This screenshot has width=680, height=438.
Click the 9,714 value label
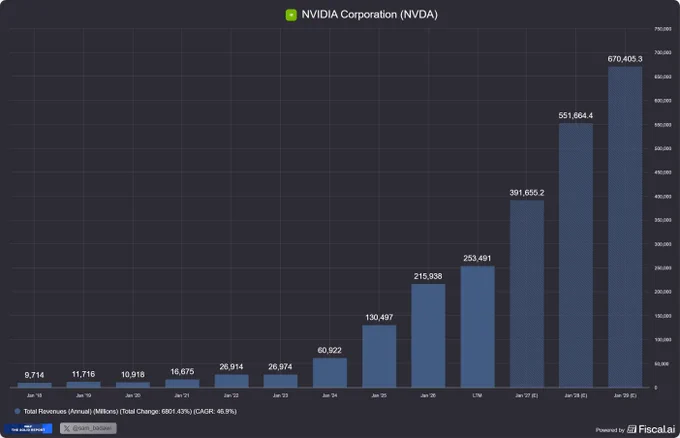tap(34, 375)
